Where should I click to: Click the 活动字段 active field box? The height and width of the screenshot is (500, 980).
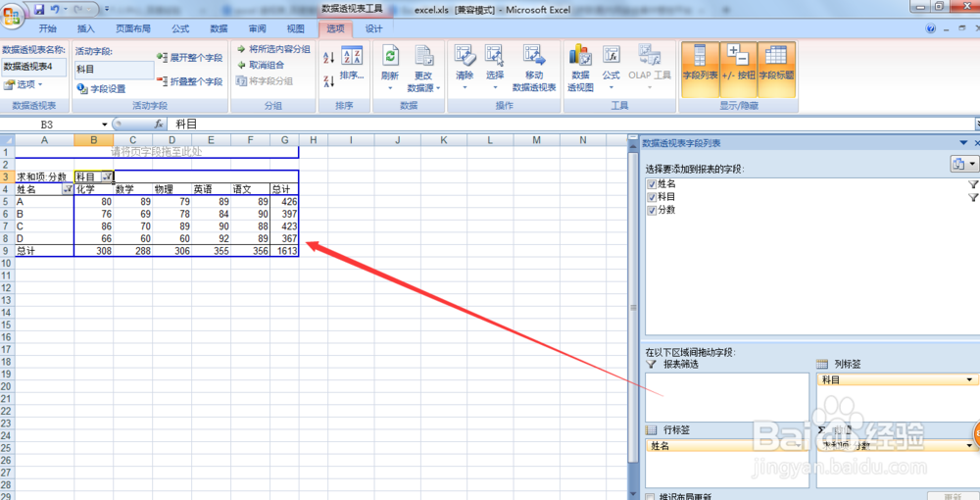(x=115, y=70)
